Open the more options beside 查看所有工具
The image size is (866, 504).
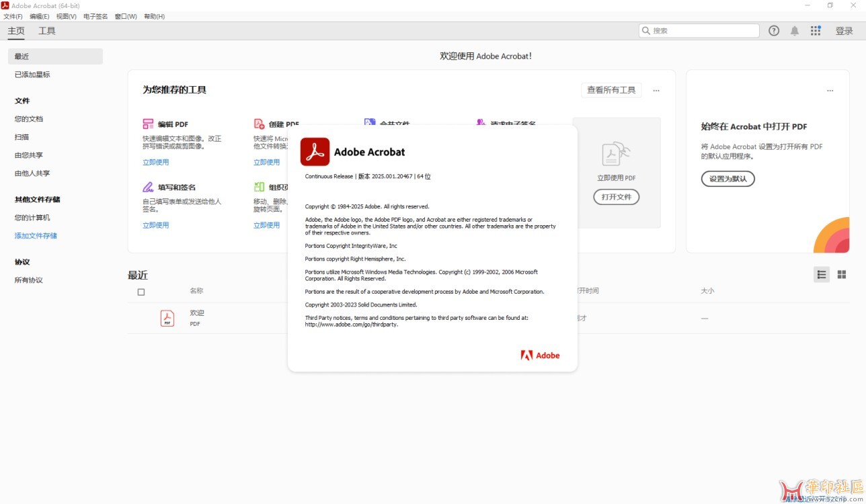click(x=656, y=90)
